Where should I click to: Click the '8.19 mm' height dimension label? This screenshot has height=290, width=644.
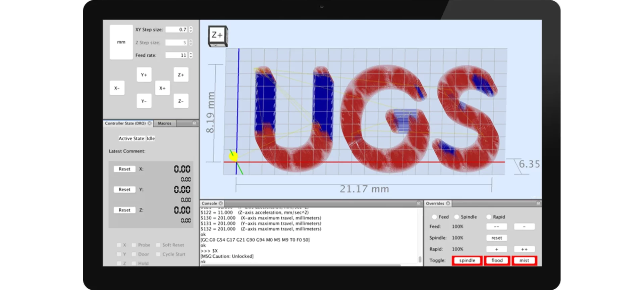point(210,112)
